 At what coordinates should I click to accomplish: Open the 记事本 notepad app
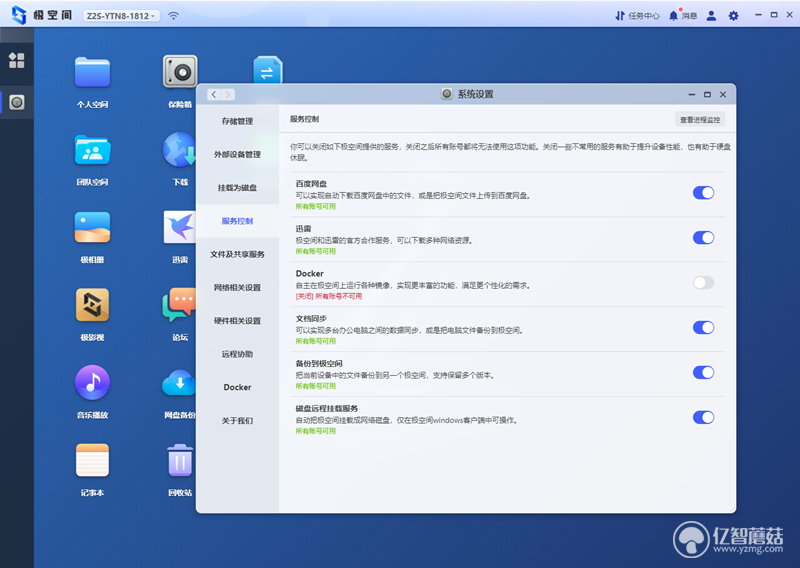coord(92,460)
